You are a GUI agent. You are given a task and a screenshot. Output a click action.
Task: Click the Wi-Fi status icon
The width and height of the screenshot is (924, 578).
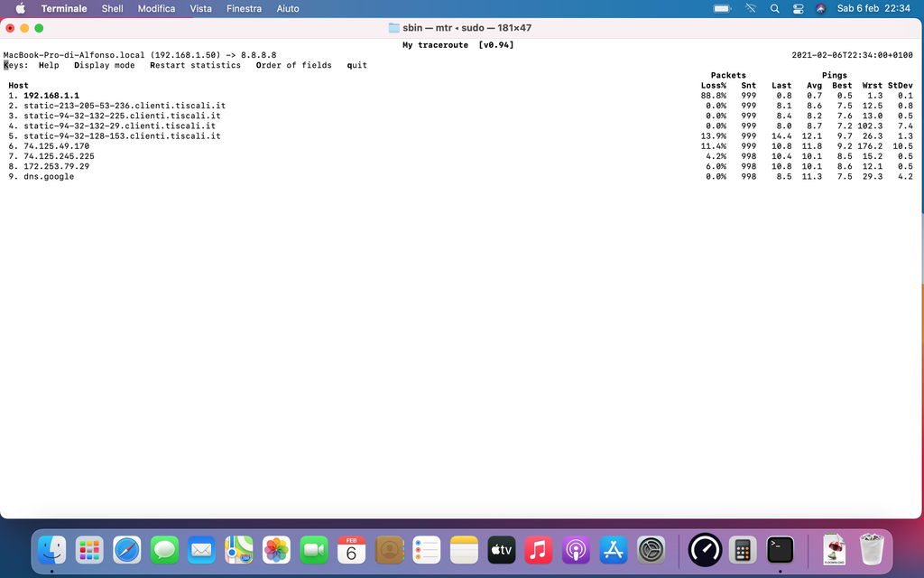750,8
